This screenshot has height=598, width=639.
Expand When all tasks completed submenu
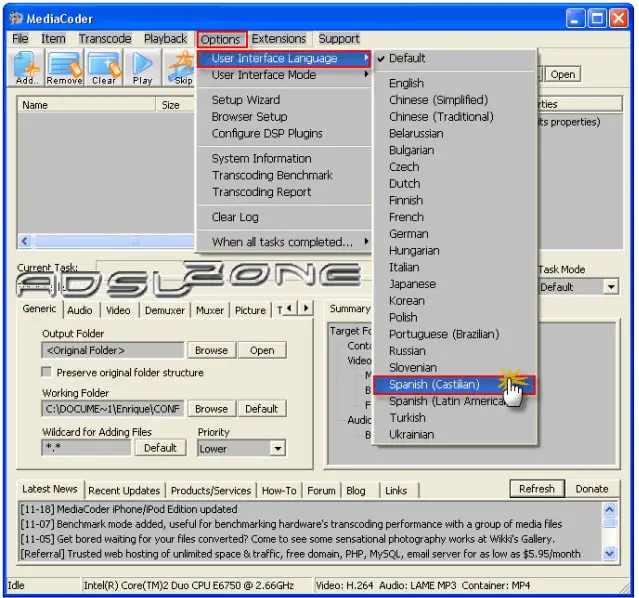(284, 242)
